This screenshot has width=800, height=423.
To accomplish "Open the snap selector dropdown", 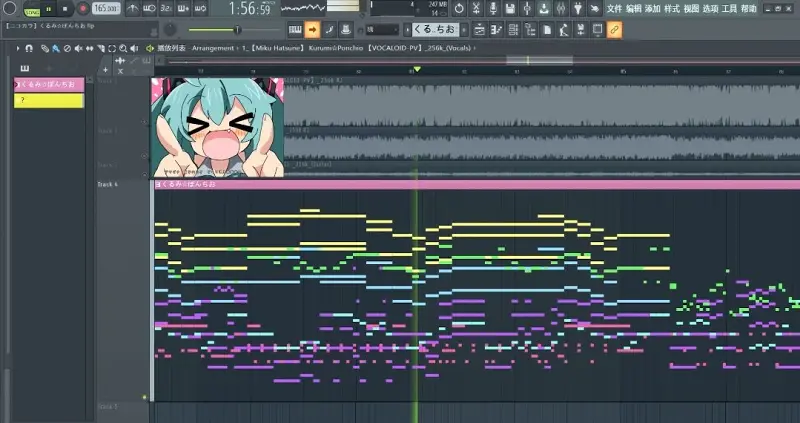I will point(382,30).
